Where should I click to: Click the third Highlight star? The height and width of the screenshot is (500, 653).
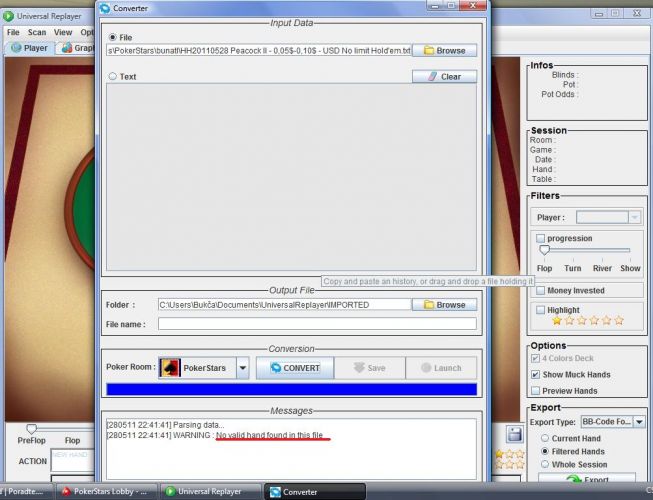point(582,320)
